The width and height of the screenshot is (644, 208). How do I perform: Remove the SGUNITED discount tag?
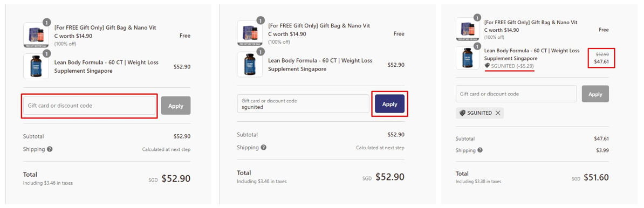[x=498, y=113]
